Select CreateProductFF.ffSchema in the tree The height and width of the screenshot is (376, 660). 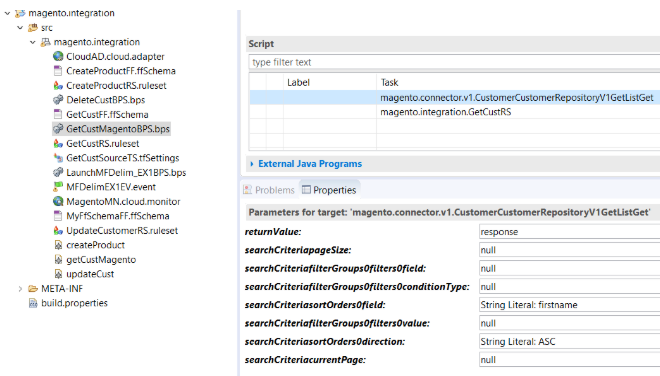[x=120, y=71]
